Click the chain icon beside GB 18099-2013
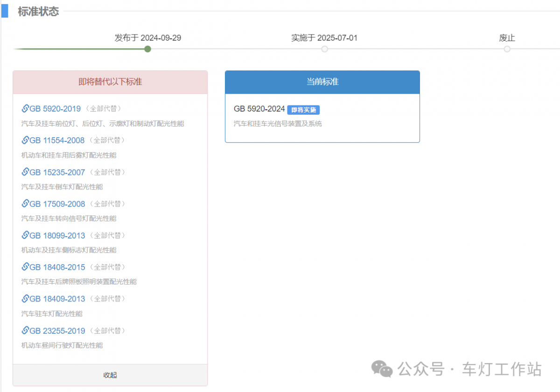Screen dimensions: 560x392 click(25, 235)
